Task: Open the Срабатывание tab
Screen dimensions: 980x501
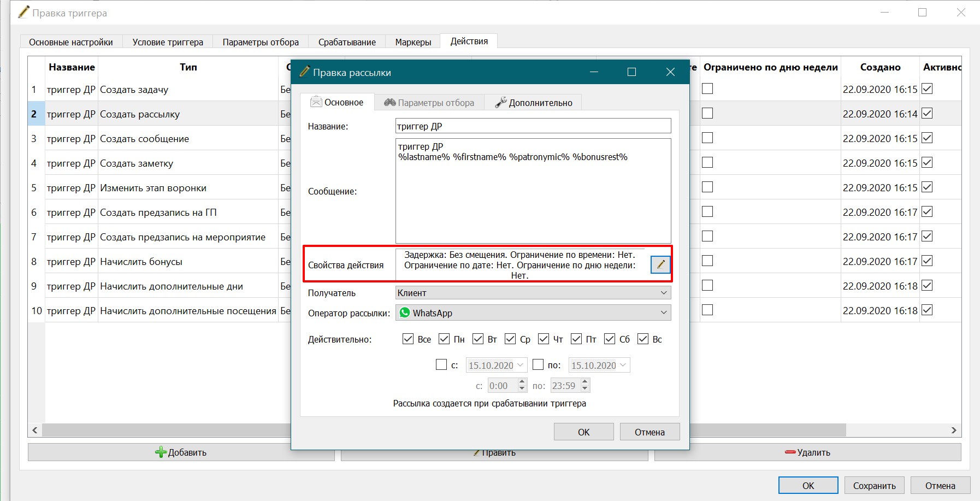Action: tap(347, 42)
